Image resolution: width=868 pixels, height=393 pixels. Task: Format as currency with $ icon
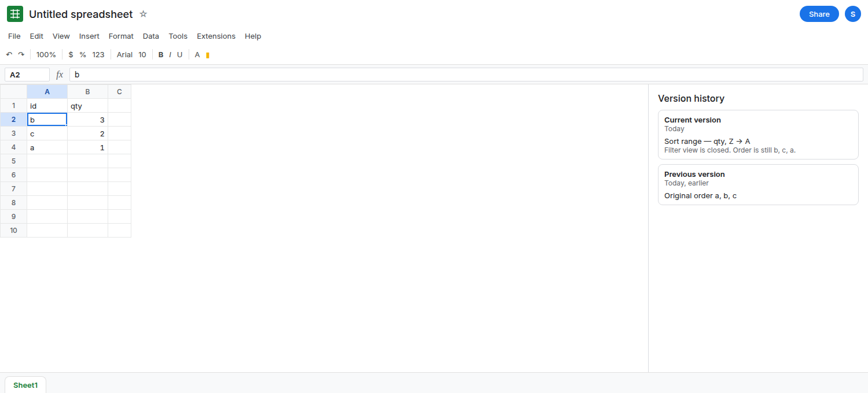(x=71, y=54)
